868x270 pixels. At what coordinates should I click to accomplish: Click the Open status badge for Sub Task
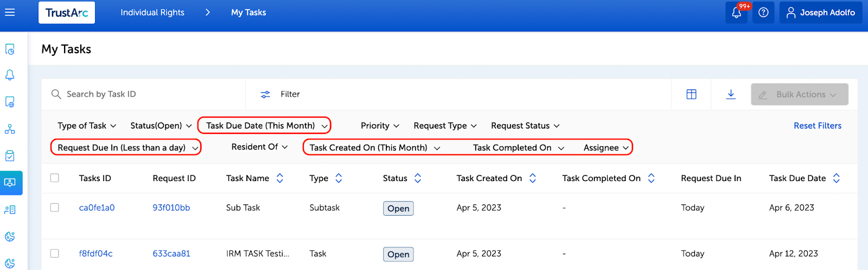[x=398, y=209]
